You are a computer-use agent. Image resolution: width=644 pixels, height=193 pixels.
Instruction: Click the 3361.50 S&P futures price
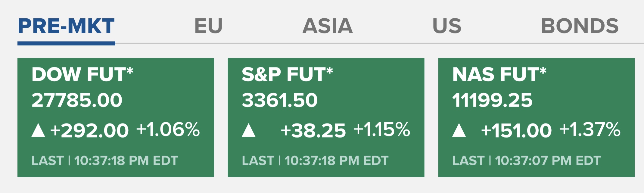click(280, 100)
